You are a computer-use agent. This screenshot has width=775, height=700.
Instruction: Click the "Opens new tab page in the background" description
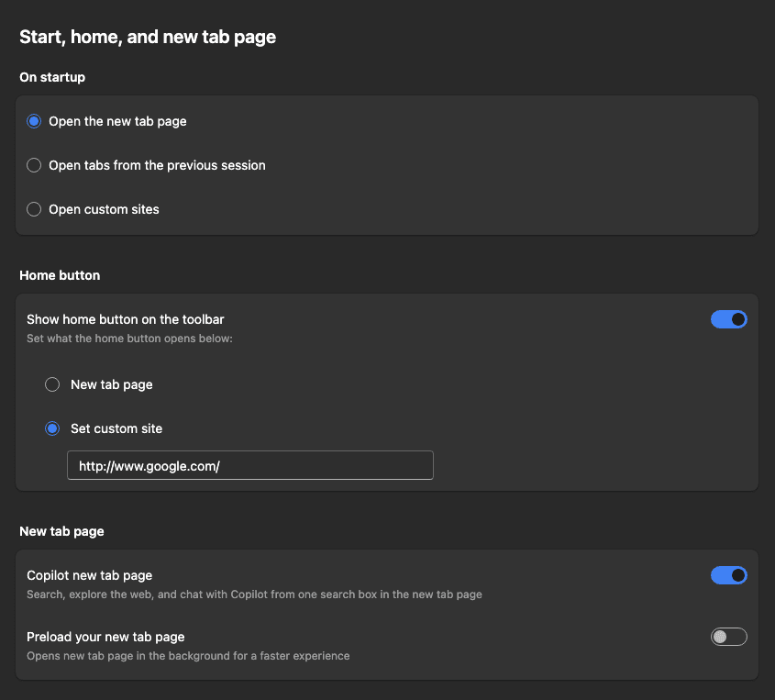(188, 656)
